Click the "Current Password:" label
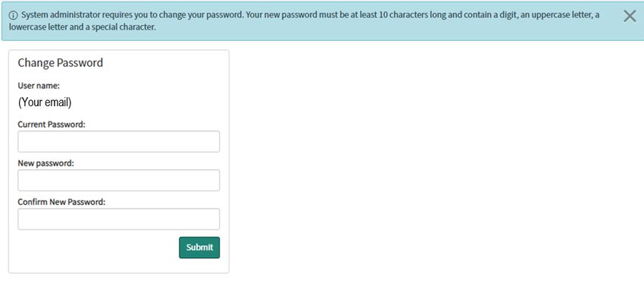644x283 pixels. click(x=52, y=124)
